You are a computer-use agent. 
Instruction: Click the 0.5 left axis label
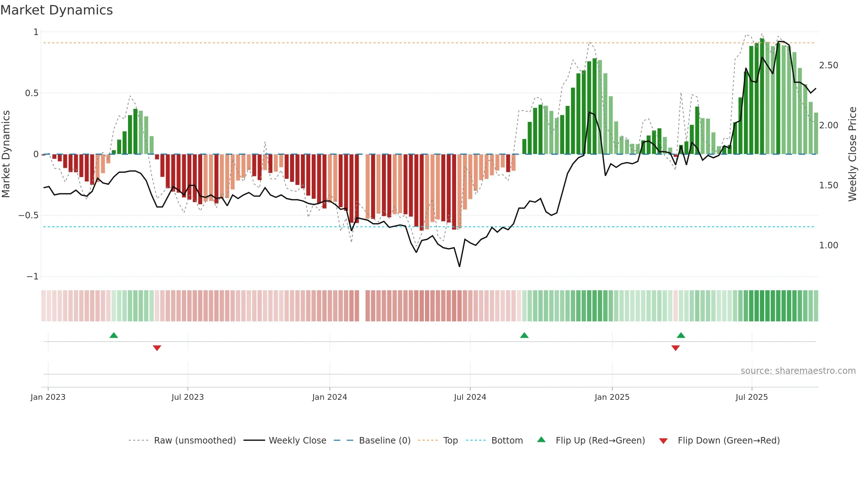(x=31, y=93)
